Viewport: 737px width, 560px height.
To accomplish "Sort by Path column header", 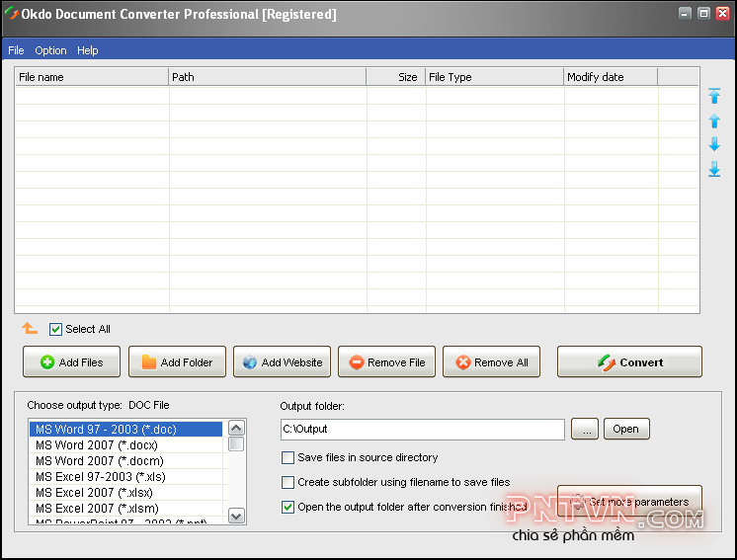I will (x=267, y=77).
